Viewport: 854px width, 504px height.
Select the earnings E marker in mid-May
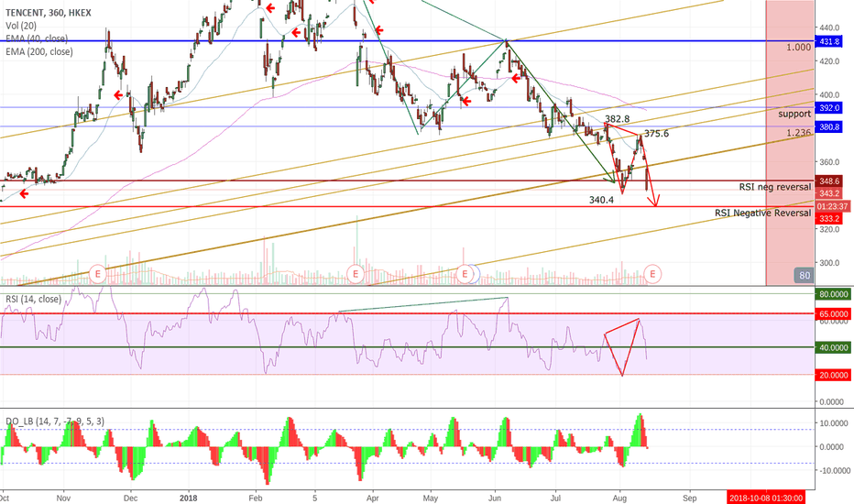pyautogui.click(x=465, y=273)
